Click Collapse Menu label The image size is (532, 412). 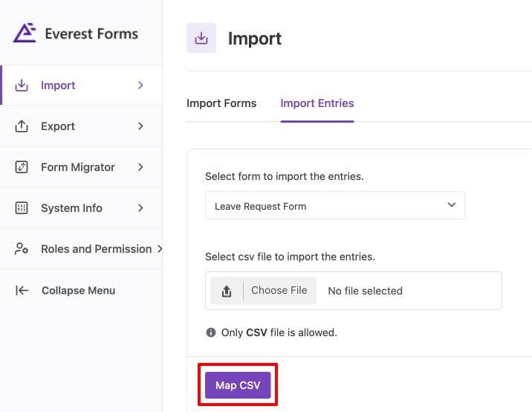click(78, 290)
